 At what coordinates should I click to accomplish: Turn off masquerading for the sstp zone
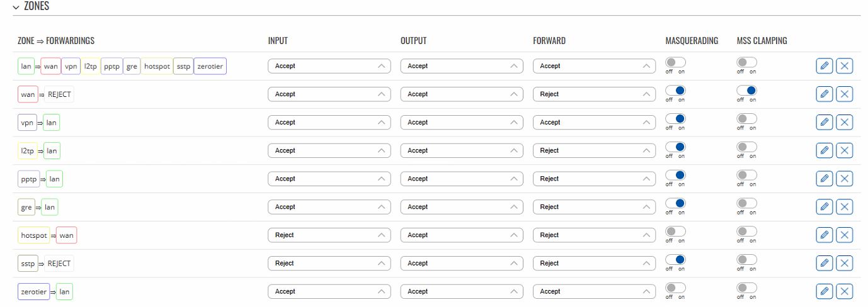[x=675, y=260]
